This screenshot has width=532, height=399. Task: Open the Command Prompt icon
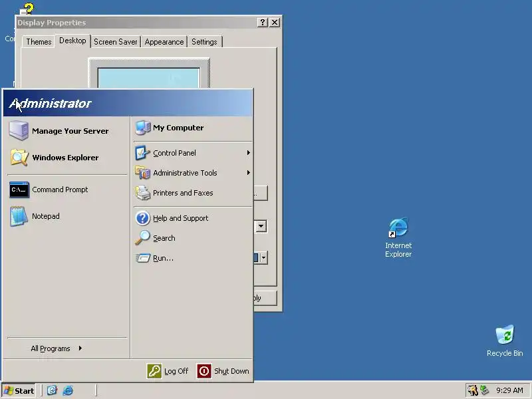click(19, 190)
